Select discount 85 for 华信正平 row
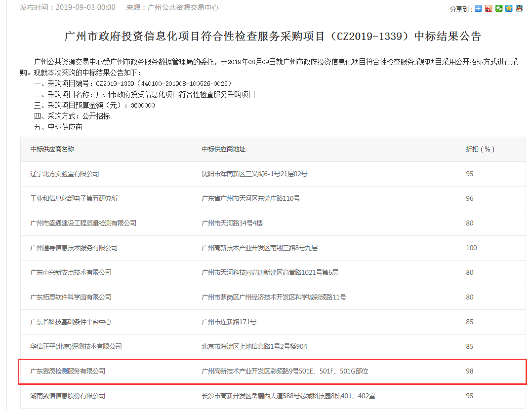This screenshot has width=532, height=411. (x=470, y=347)
